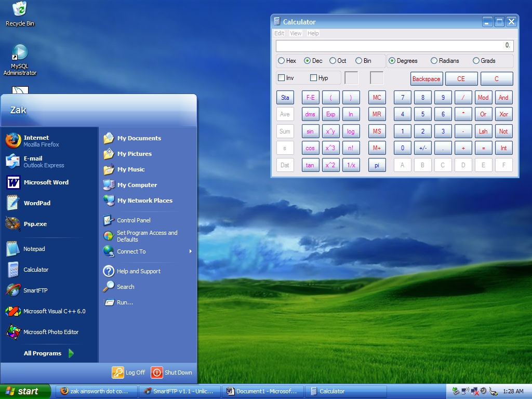Launch Psp.exe from pinned programs
Viewport: 532px width, 399px height.
(x=35, y=224)
